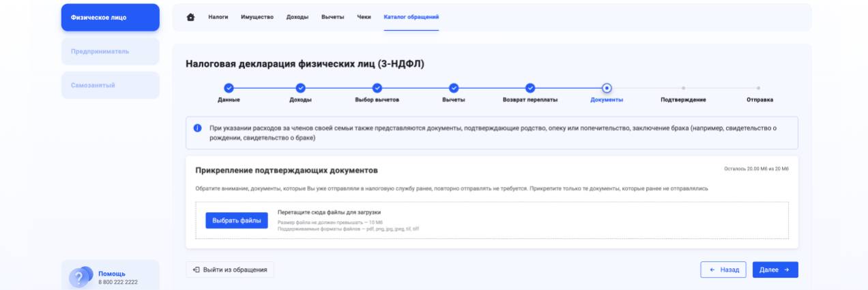Open the Вычеты navigation tab

pos(332,17)
